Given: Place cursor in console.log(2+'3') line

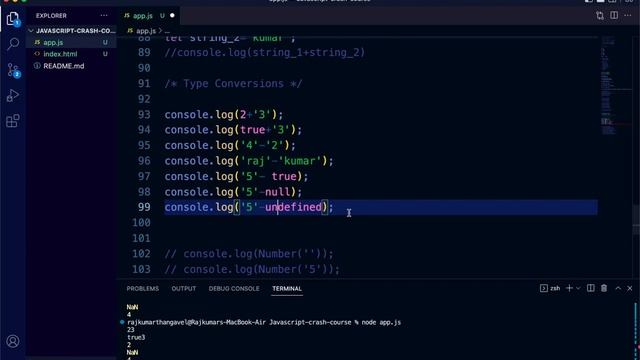Looking at the screenshot, I should [224, 115].
